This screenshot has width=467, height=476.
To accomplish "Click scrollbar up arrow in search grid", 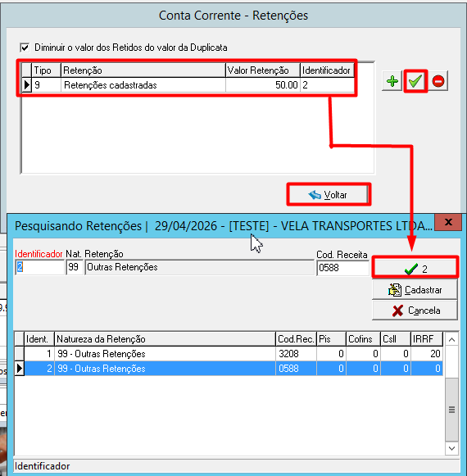I will tap(451, 339).
